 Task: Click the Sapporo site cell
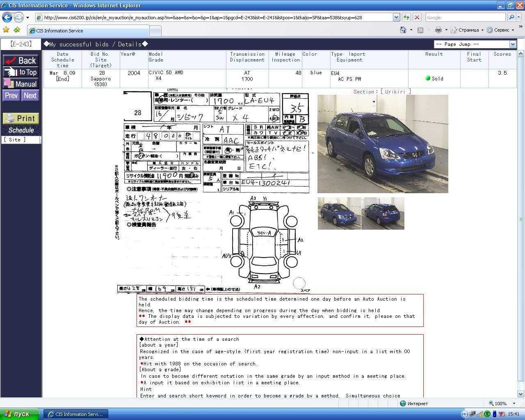tap(100, 78)
